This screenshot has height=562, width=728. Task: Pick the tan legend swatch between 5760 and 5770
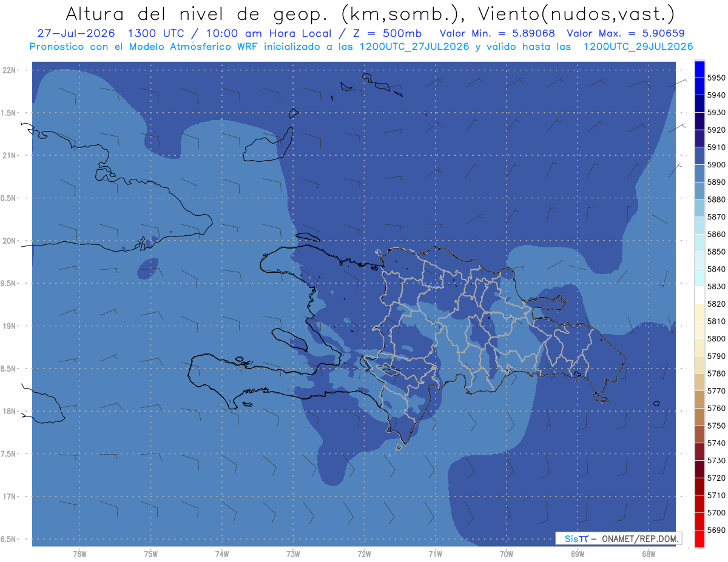[699, 400]
